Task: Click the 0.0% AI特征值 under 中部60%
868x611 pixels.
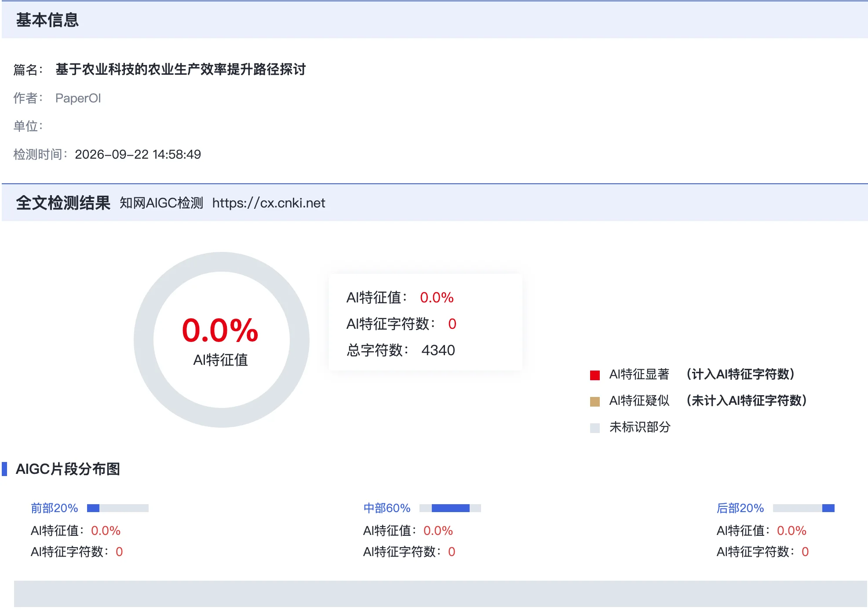Action: 438,531
